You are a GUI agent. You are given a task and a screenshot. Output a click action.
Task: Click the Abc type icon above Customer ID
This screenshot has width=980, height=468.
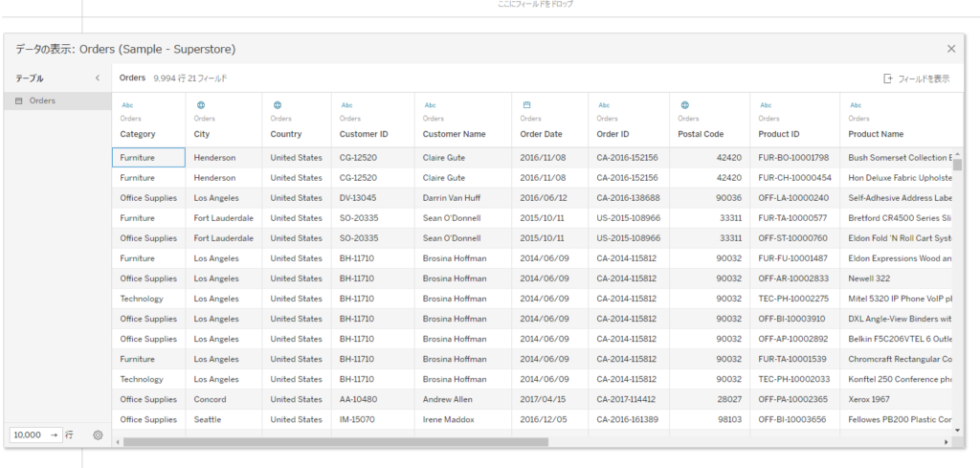pyautogui.click(x=346, y=105)
